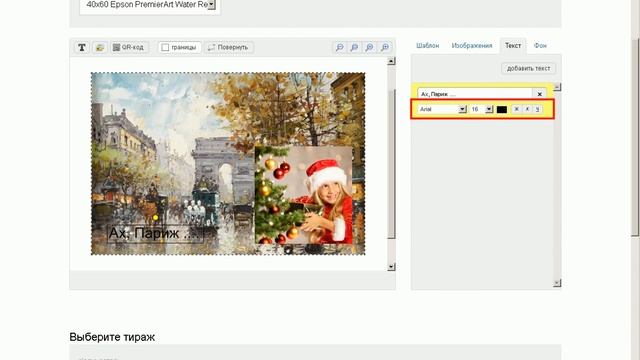640x360 pixels.
Task: Click the Ах, Париж text input field
Action: 475,94
